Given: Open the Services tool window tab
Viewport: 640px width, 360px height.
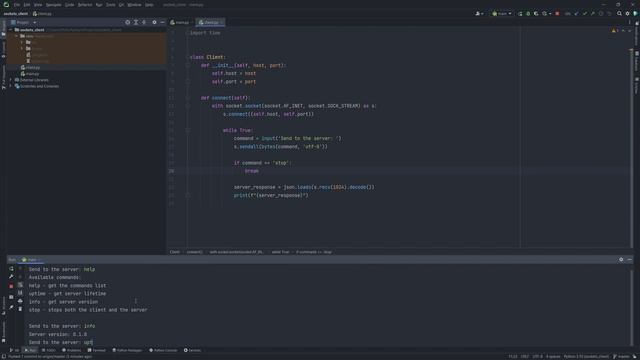Looking at the screenshot, I should 192,350.
